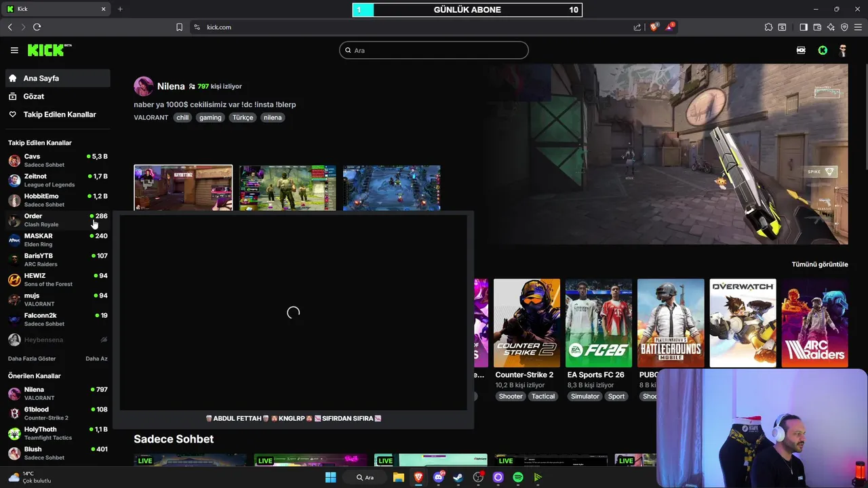Click the Kick logo

point(50,50)
